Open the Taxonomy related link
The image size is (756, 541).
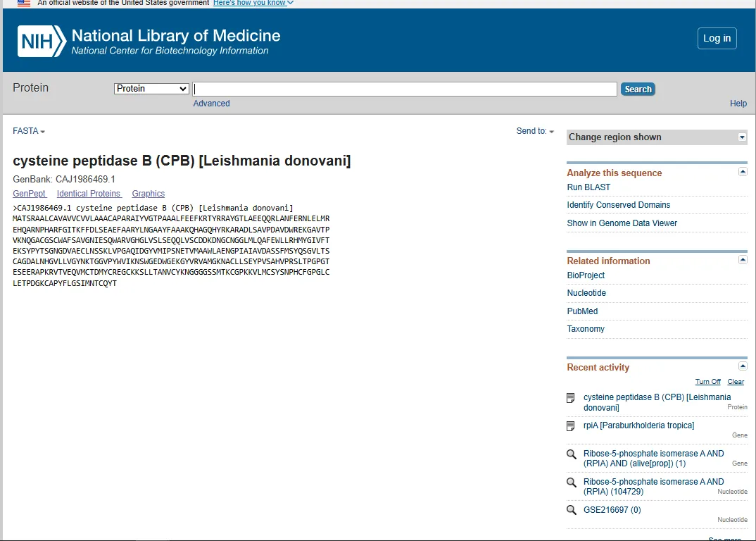(x=586, y=329)
